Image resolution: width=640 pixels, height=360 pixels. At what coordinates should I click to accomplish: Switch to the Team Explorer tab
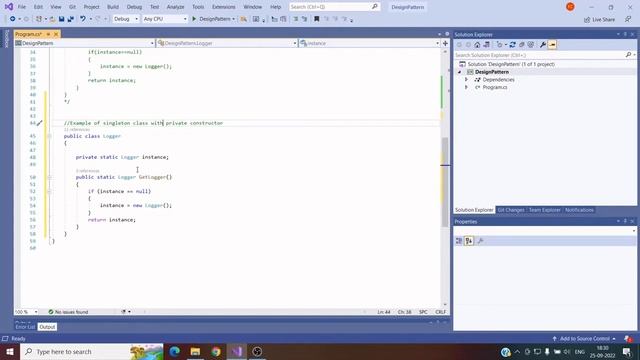tap(544, 210)
